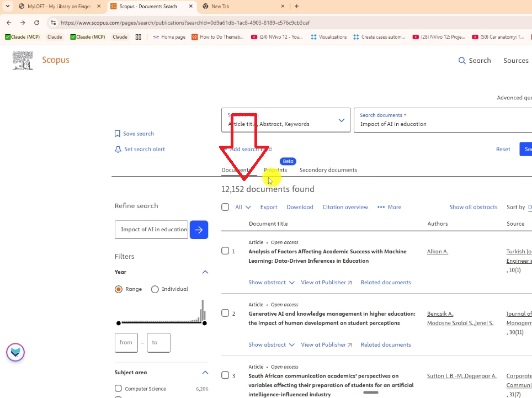Click the browser back arrow

[x=9, y=23]
